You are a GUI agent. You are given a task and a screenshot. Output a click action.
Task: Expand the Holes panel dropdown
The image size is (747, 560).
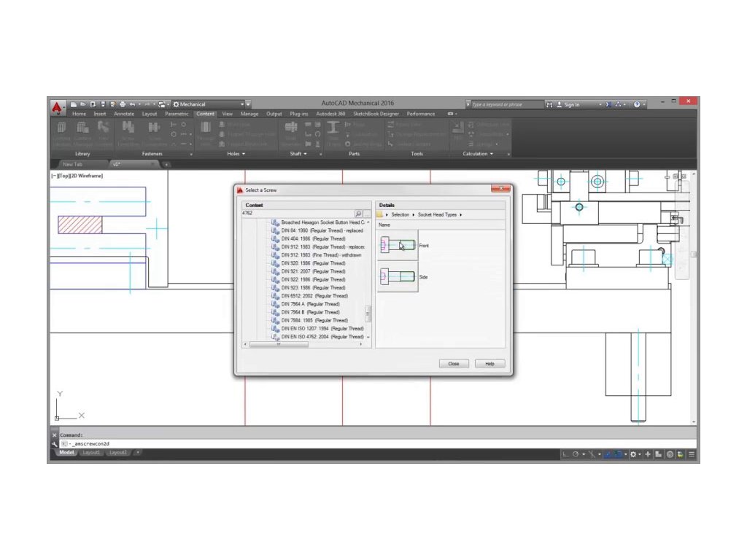(x=236, y=154)
